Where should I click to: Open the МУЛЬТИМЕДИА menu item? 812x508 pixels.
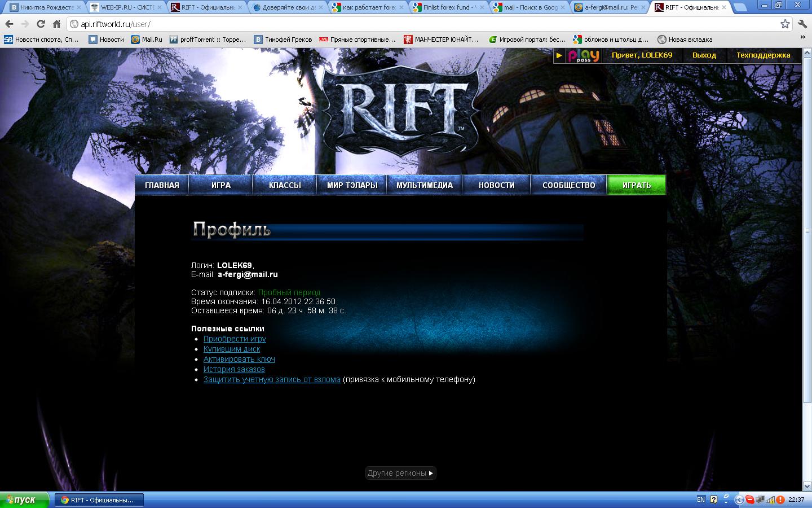click(425, 185)
